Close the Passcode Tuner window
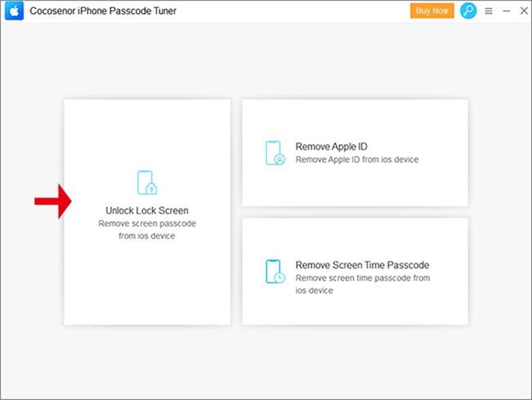 coord(524,11)
